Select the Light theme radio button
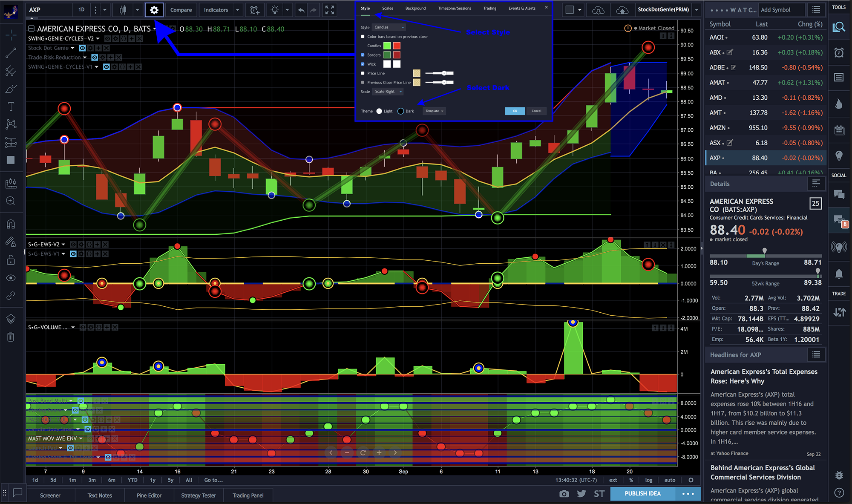Image resolution: width=852 pixels, height=504 pixels. tap(379, 111)
